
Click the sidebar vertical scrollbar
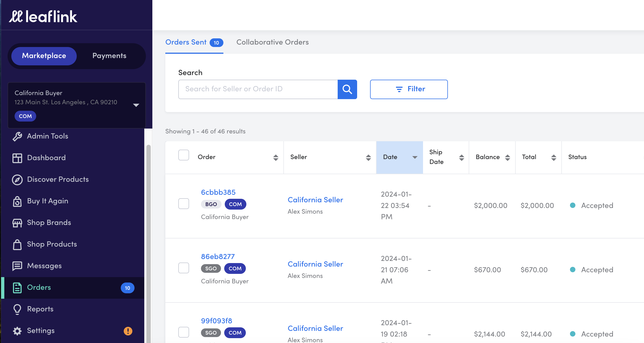pyautogui.click(x=148, y=244)
